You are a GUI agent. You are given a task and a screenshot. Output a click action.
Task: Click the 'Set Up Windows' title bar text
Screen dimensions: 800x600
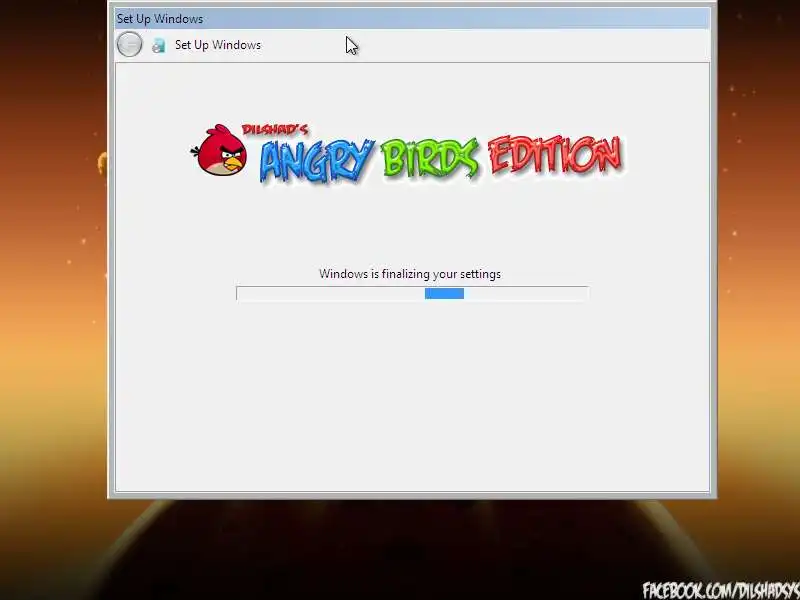pyautogui.click(x=160, y=19)
